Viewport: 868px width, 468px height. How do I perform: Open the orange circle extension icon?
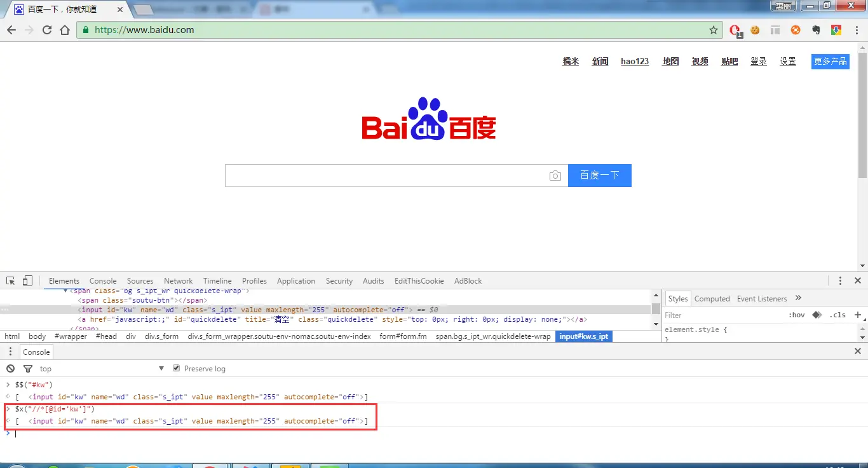pos(796,30)
